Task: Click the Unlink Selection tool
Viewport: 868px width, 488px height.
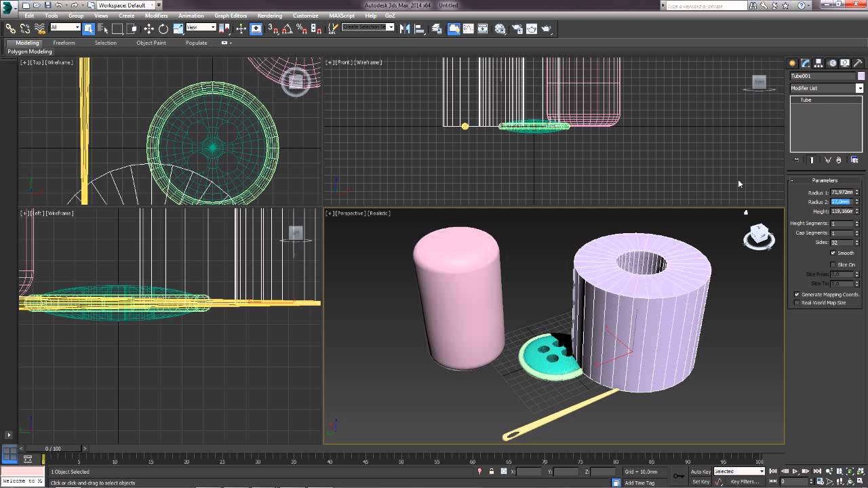Action: pyautogui.click(x=25, y=28)
